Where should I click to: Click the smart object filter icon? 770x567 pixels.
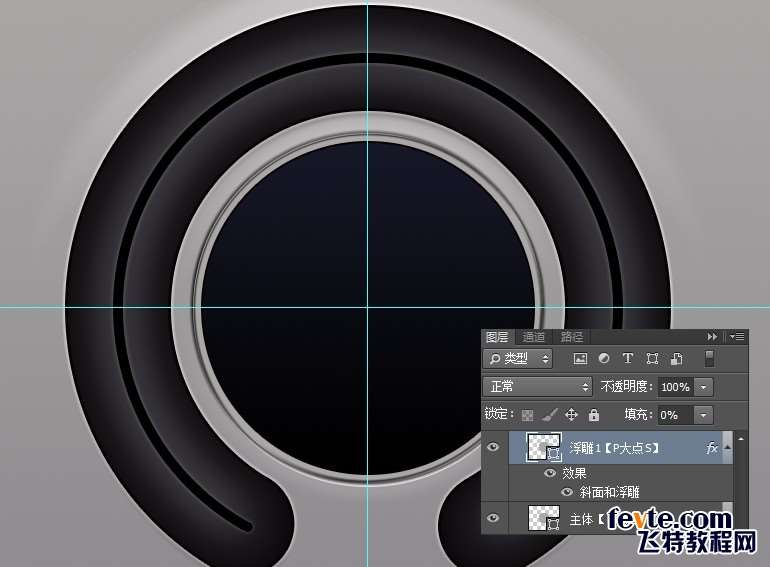(x=677, y=359)
